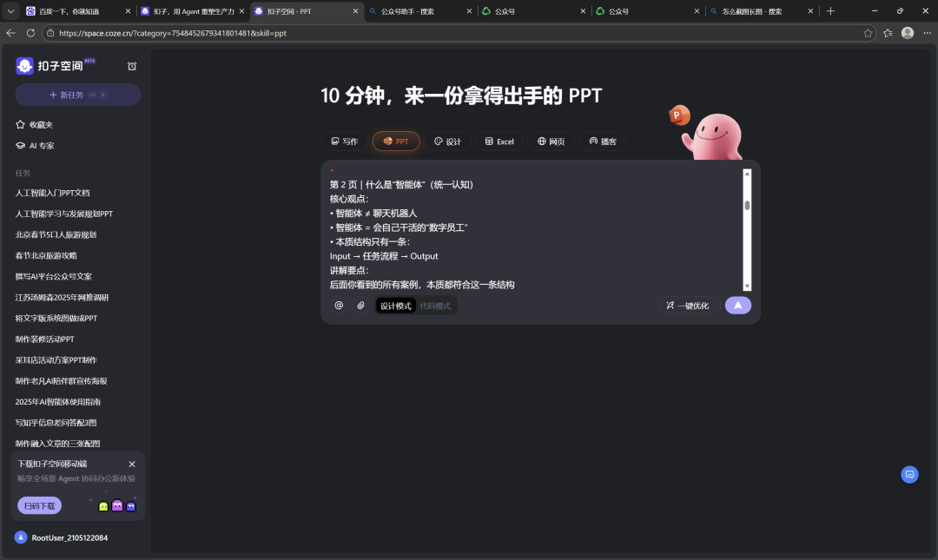Open task 制作老凡AI陪伴群宣传海报
The height and width of the screenshot is (560, 938).
click(x=61, y=381)
